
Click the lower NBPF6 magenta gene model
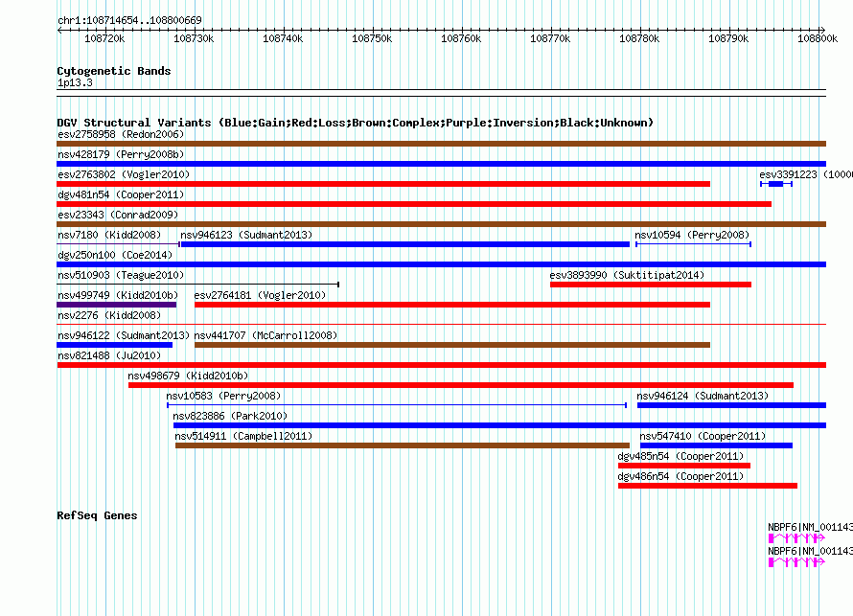[796, 562]
